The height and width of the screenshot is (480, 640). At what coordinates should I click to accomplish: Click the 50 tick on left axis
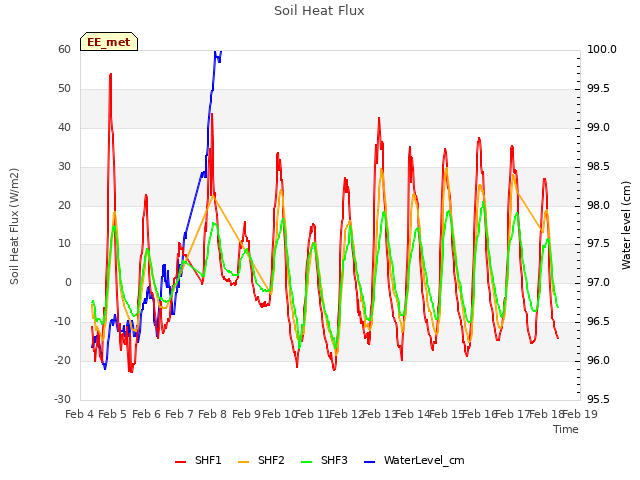pos(64,89)
